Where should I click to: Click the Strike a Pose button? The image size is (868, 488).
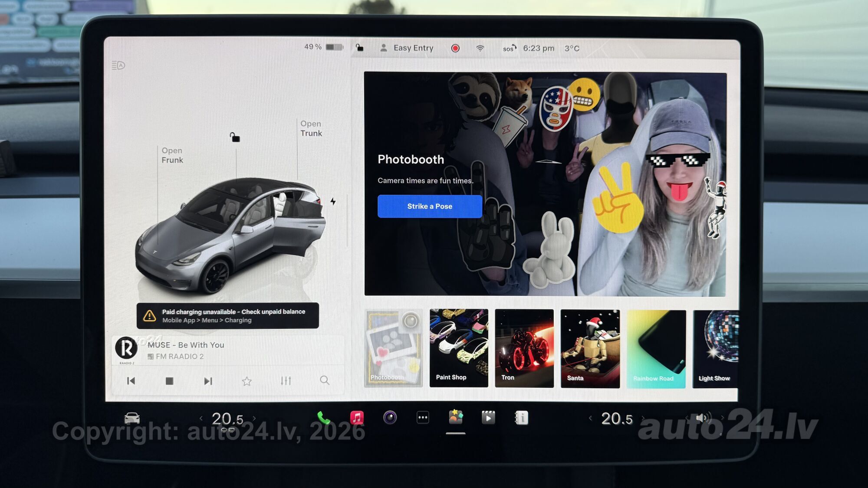[x=430, y=206]
